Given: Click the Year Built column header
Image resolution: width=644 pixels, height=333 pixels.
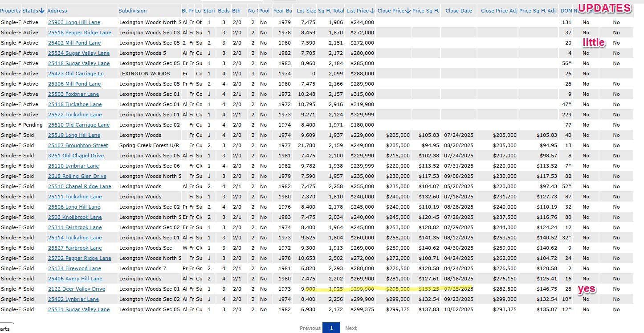Looking at the screenshot, I should (282, 11).
